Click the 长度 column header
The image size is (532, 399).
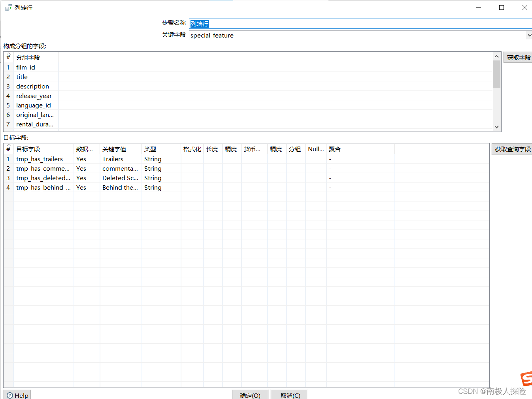(x=213, y=149)
